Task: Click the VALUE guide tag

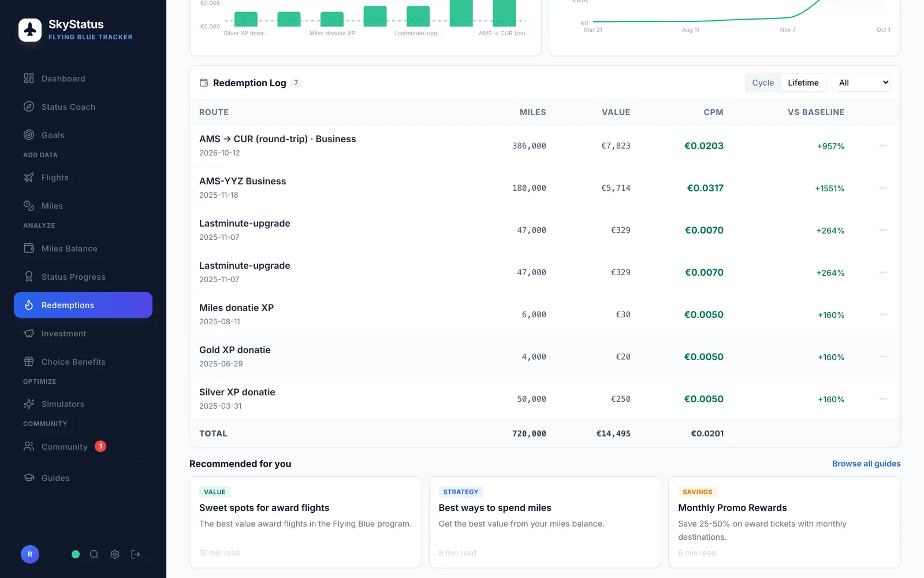Action: pyautogui.click(x=215, y=492)
